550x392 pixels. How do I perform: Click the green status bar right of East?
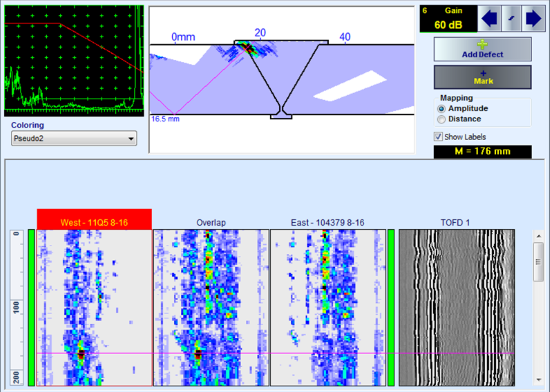[391, 308]
